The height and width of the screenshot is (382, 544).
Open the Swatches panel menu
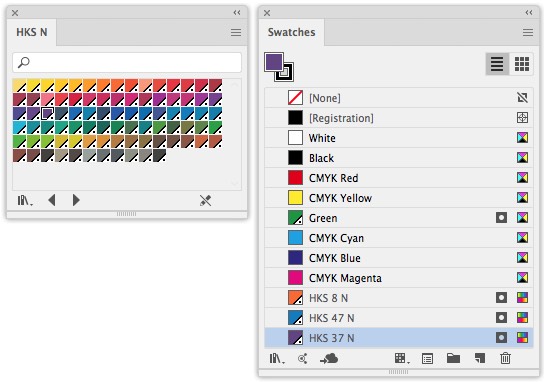pos(528,33)
